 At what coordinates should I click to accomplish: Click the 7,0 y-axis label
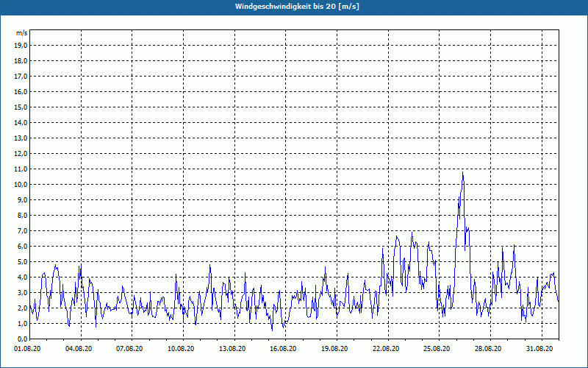(22, 231)
